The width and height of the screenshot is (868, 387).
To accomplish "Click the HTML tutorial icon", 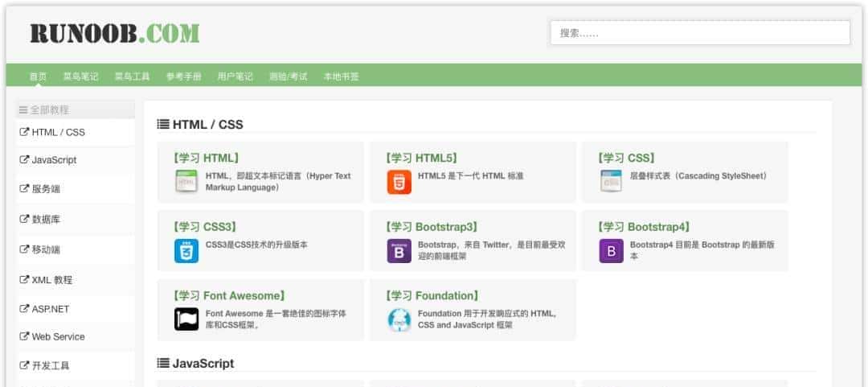I will (186, 182).
